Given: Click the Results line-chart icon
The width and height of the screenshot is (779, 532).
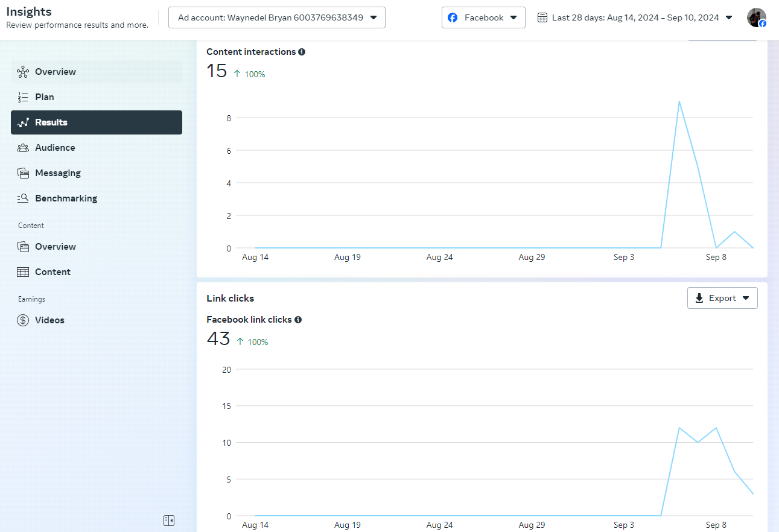Looking at the screenshot, I should [23, 122].
